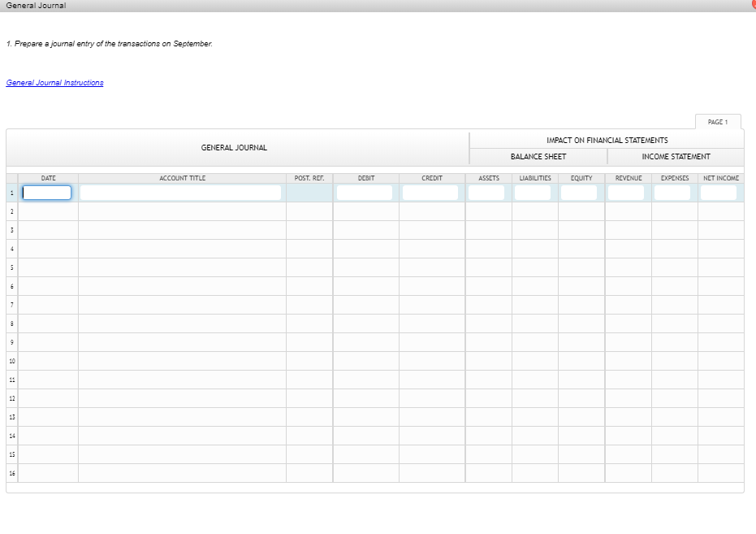756x534 pixels.
Task: Click the Debit amount field on row 1
Action: pyautogui.click(x=365, y=193)
